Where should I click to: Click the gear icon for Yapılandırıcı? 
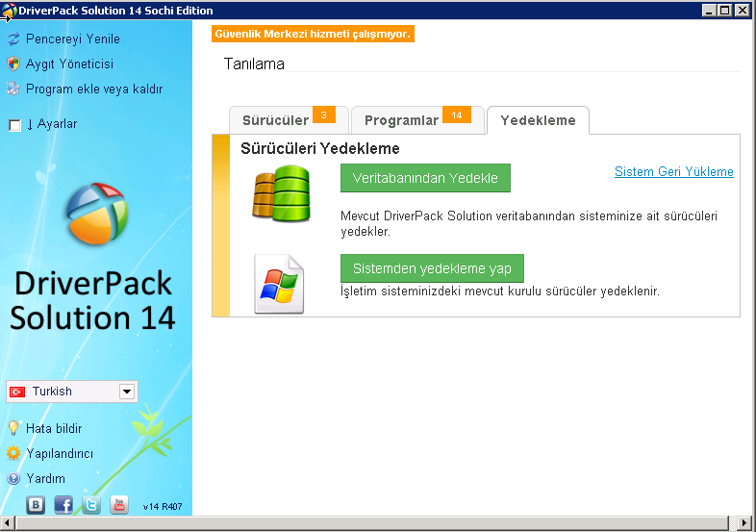[13, 453]
